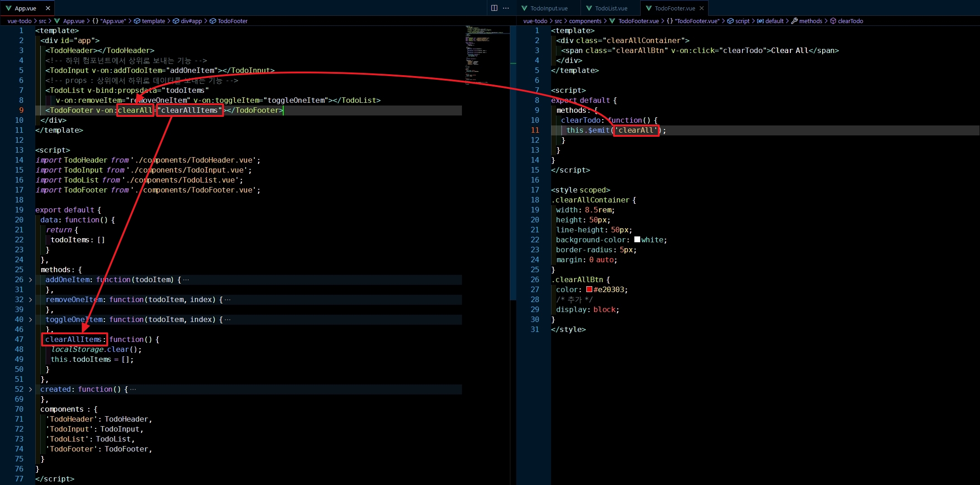Viewport: 980px width, 485px height.
Task: Click the import TodoHeader line
Action: pos(148,160)
